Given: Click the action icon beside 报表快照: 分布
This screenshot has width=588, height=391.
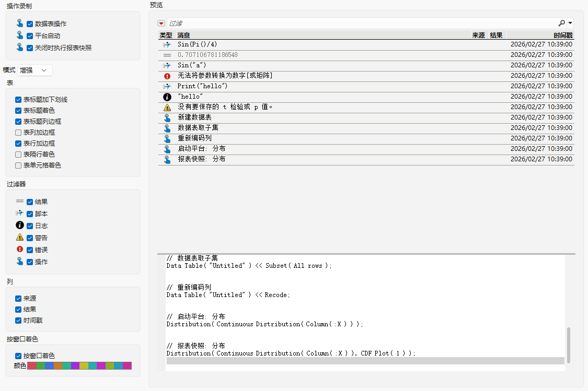Looking at the screenshot, I should pos(167,160).
